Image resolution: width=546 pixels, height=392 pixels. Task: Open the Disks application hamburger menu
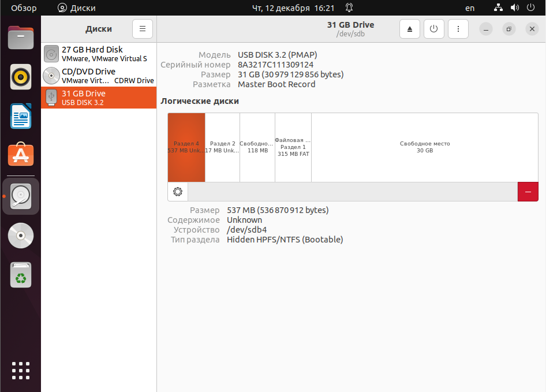pos(143,29)
